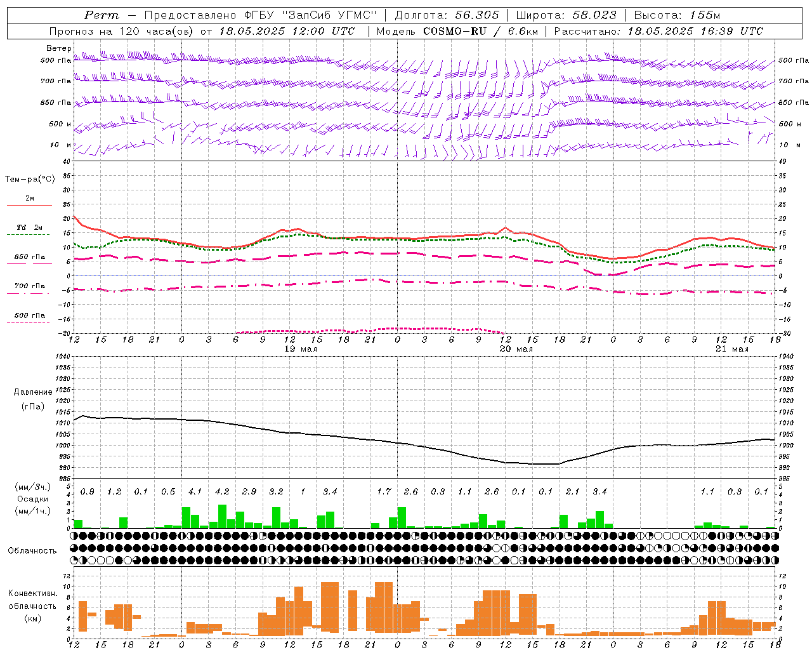The image size is (812, 650).
Task: Click the "1.2" precipitation value
Action: pyautogui.click(x=114, y=492)
